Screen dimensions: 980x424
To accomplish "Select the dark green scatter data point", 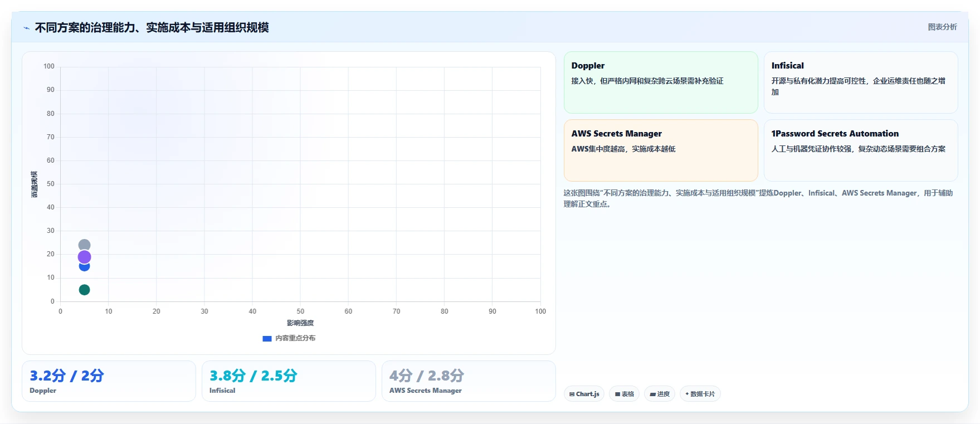I will point(84,290).
